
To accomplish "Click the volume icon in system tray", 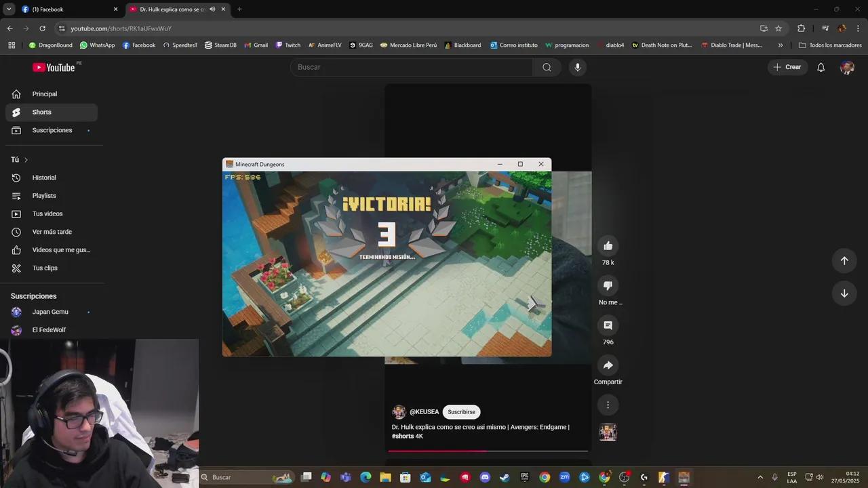I will point(820,477).
